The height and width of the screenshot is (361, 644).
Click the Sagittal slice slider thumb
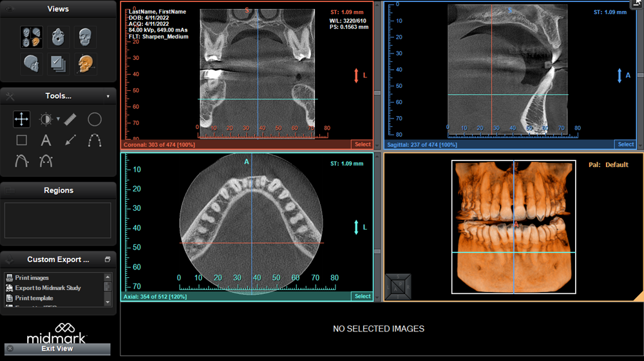pos(640,75)
